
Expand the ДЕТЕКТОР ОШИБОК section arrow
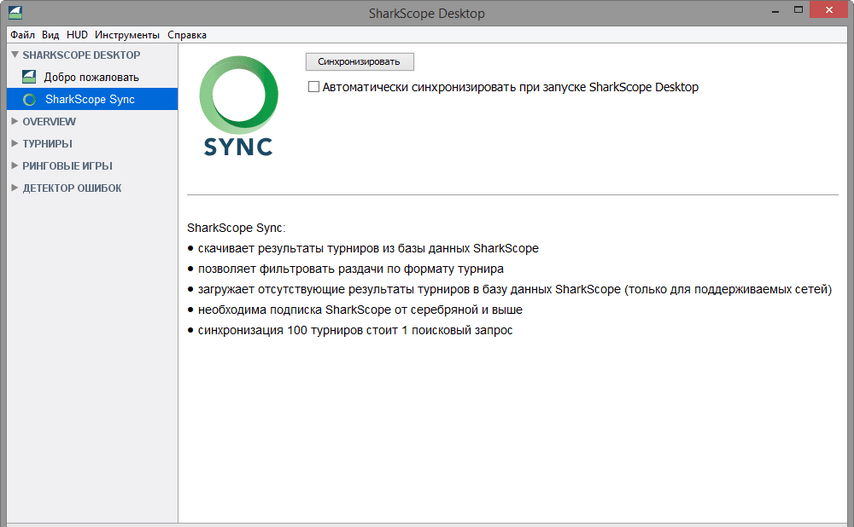(x=15, y=187)
